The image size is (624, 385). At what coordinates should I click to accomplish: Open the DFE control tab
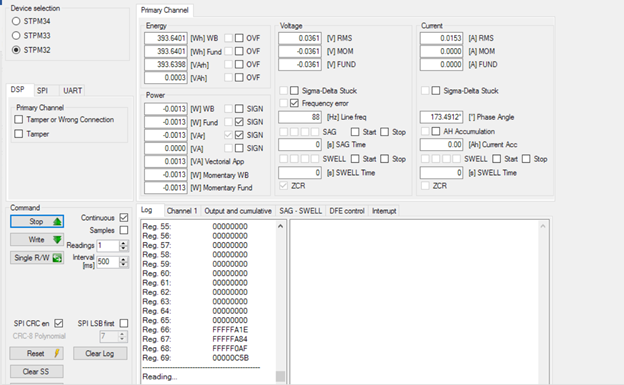pos(347,211)
